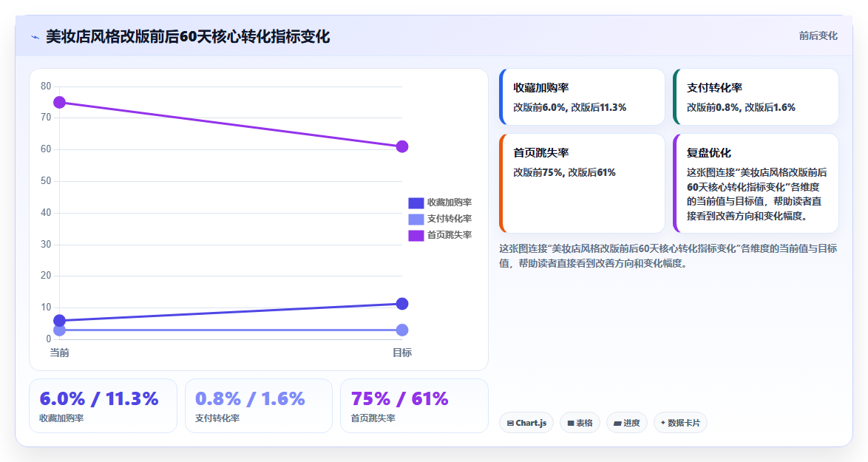868x462 pixels.
Task: Toggle the 首页跳失率 legend color box
Action: [x=416, y=235]
